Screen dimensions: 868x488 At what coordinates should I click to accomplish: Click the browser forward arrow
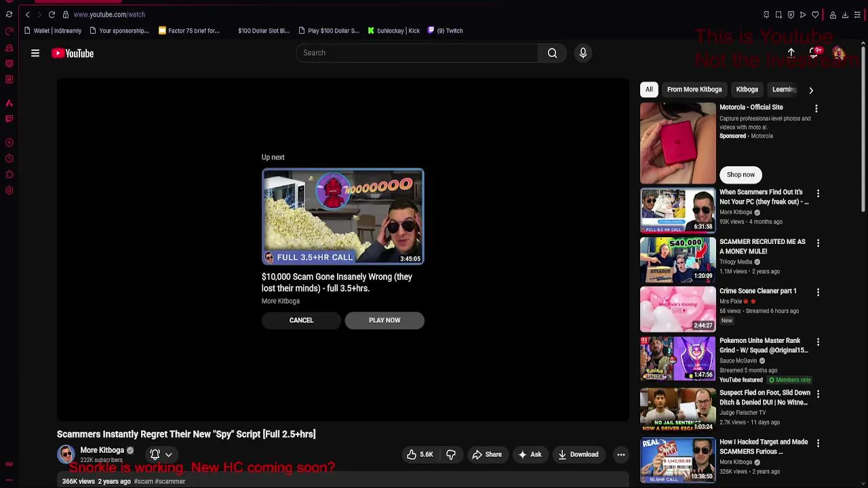(39, 14)
